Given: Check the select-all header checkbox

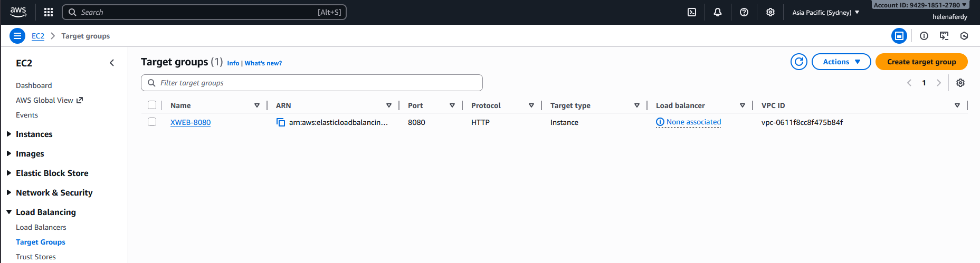Looking at the screenshot, I should [152, 105].
